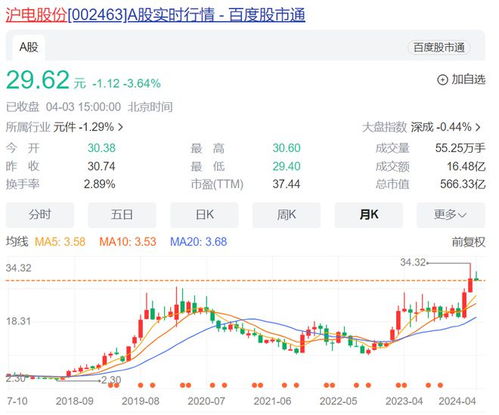Expand the chevron after 深成 -0.44%
Image resolution: width=499 pixels, height=415 pixels.
click(478, 127)
